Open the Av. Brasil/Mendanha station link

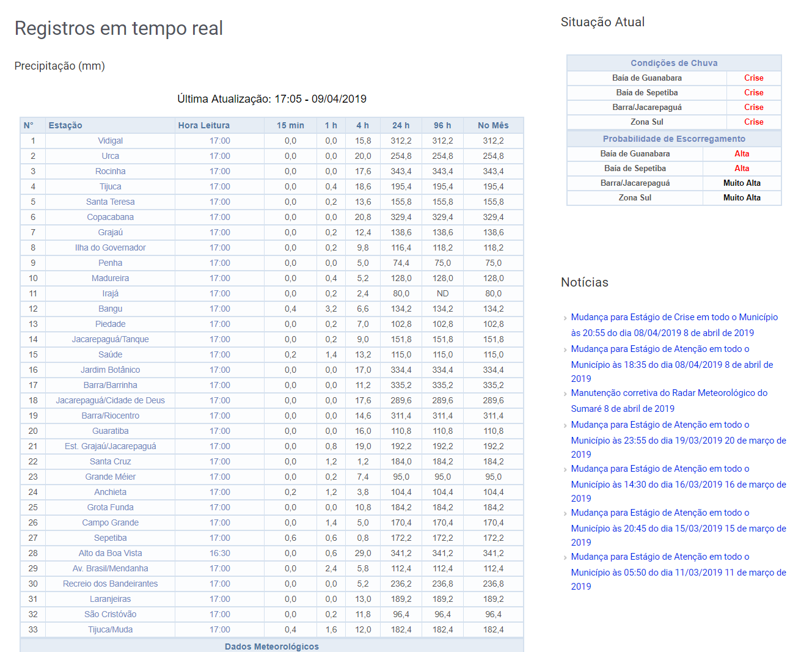click(110, 568)
